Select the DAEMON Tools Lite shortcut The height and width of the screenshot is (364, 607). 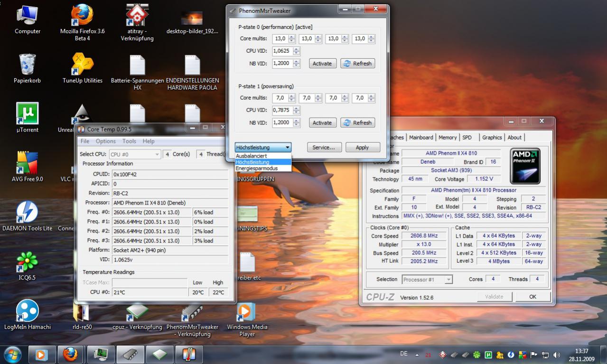point(27,216)
